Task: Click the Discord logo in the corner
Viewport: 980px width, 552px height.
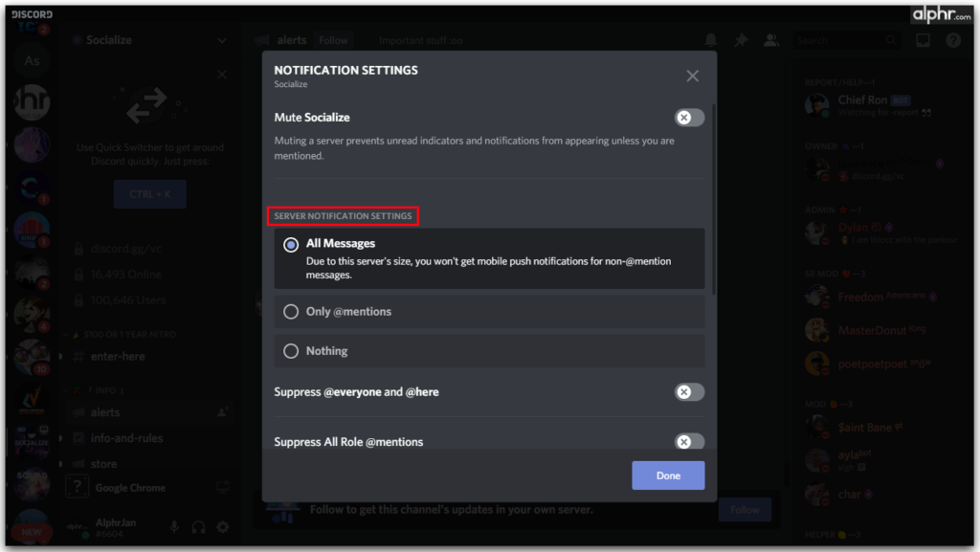Action: (x=32, y=14)
